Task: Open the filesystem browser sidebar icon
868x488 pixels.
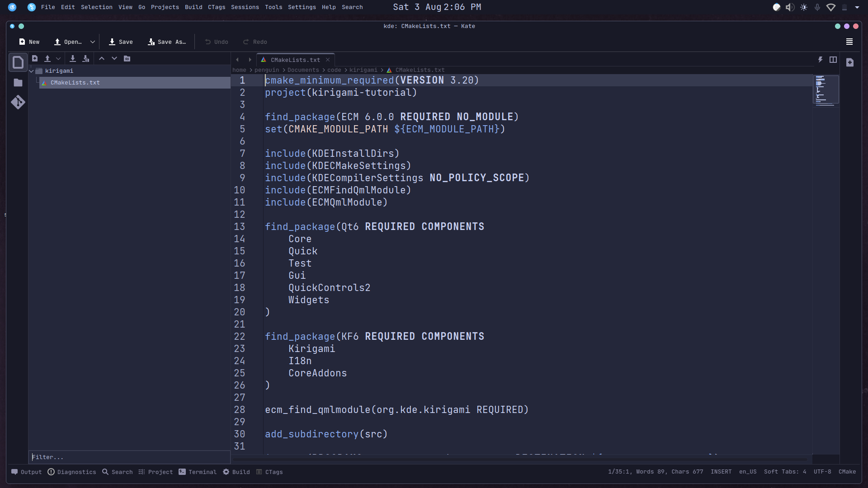Action: (18, 83)
